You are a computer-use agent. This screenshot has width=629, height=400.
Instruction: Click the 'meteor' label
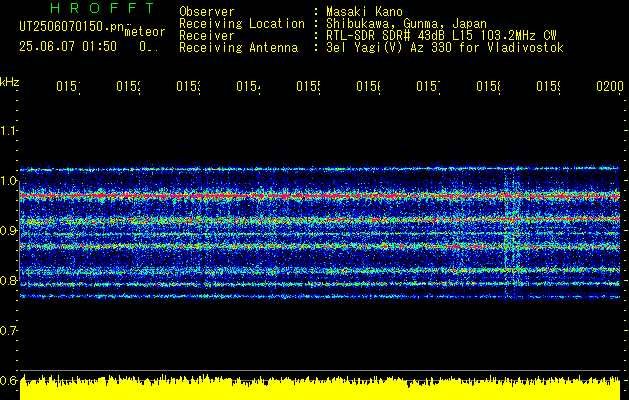click(145, 32)
